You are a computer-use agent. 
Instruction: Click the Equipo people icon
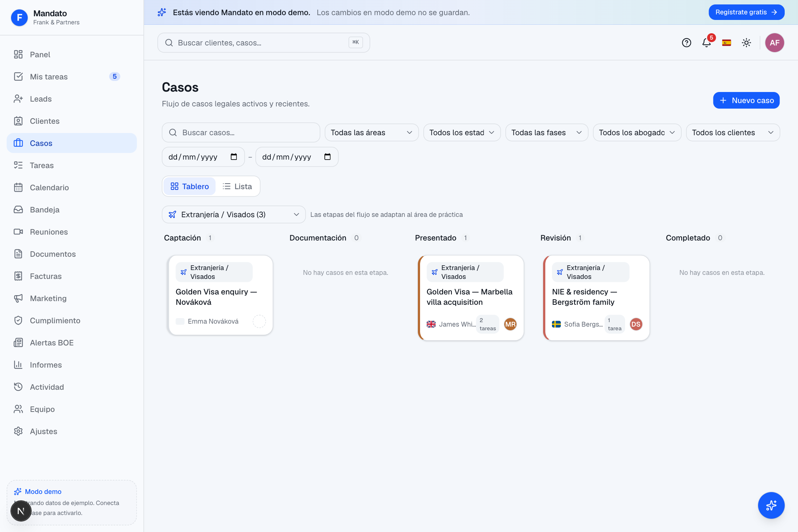[18, 409]
